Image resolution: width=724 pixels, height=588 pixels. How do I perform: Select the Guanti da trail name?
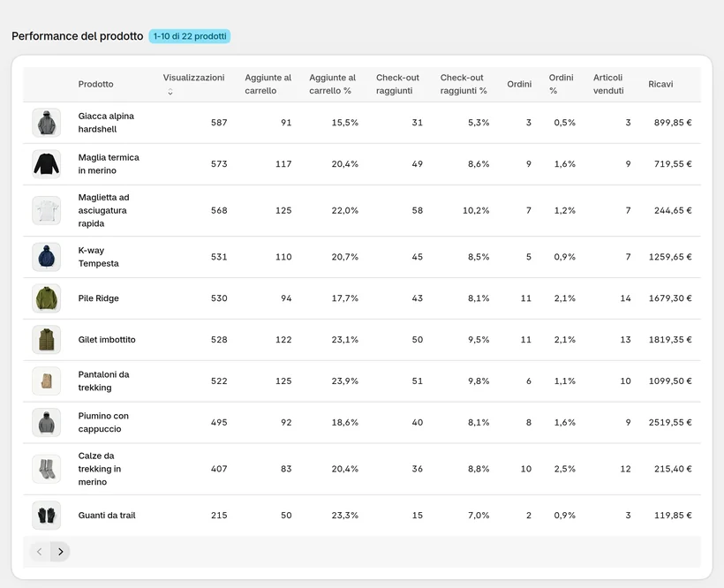click(107, 516)
